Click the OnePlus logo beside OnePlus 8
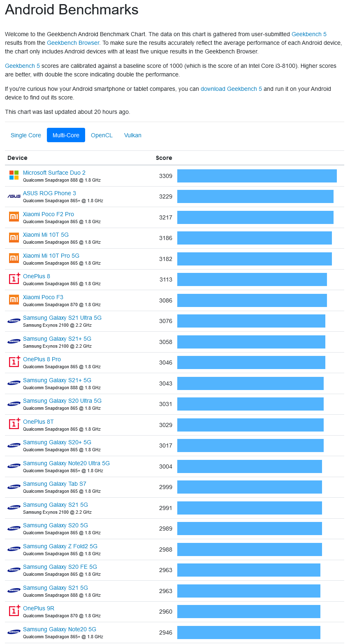Image resolution: width=350 pixels, height=644 pixels. point(14,279)
